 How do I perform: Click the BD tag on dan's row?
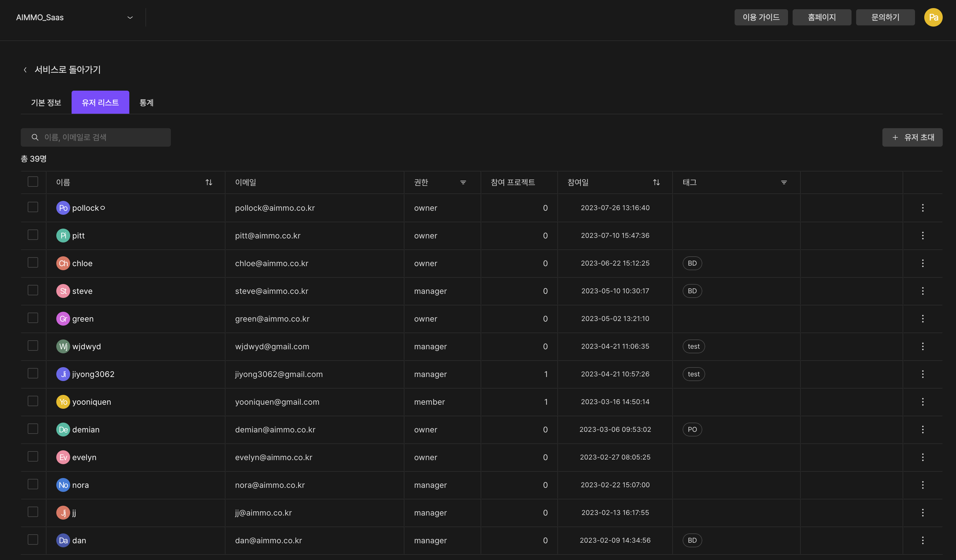pos(692,540)
